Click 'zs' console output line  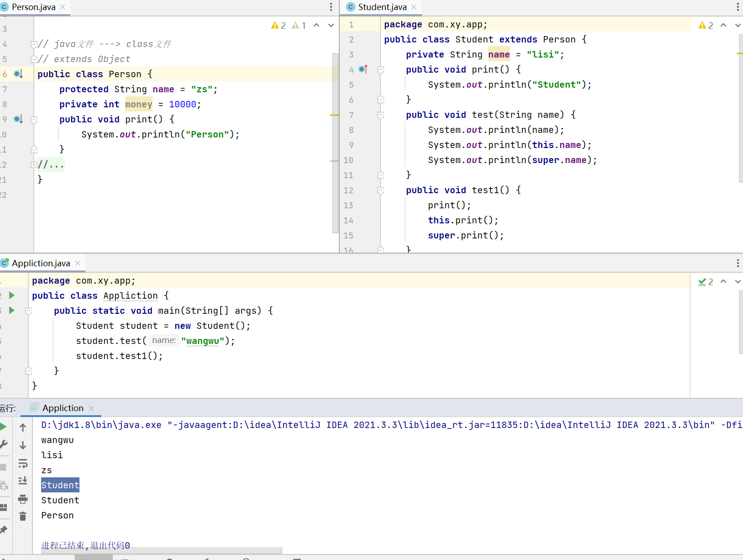tap(47, 470)
